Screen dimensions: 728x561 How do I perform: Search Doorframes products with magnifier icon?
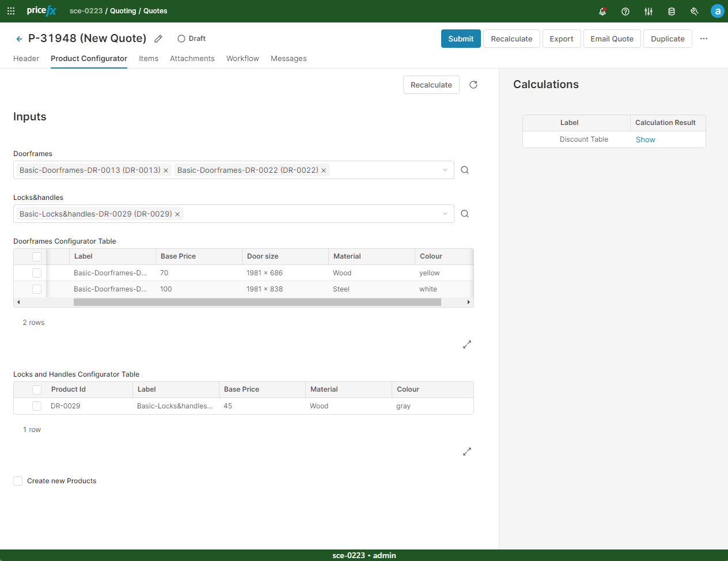coord(465,170)
